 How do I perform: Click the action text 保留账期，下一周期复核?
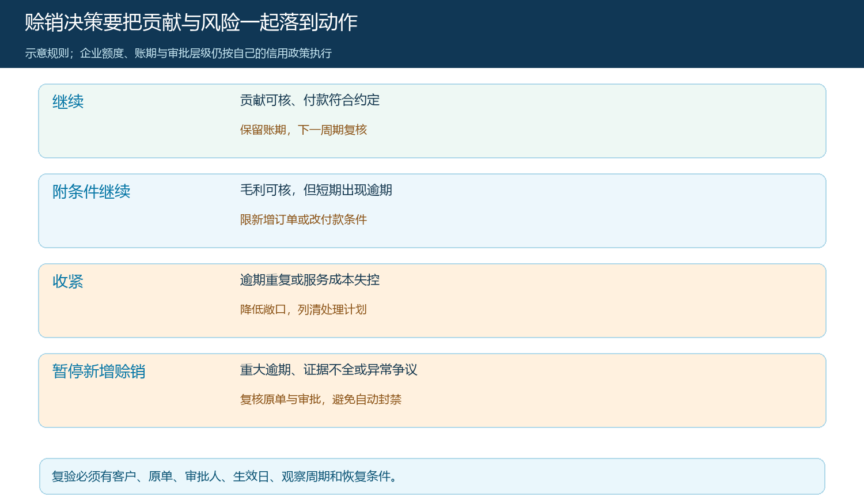point(304,130)
